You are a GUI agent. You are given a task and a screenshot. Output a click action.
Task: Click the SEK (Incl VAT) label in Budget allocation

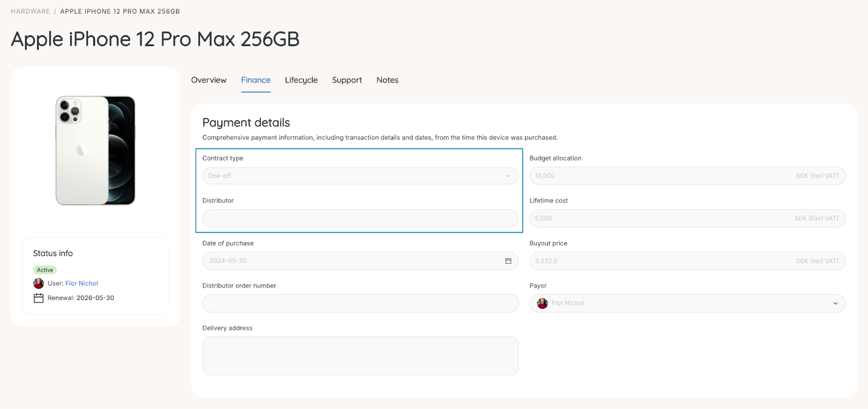click(817, 176)
